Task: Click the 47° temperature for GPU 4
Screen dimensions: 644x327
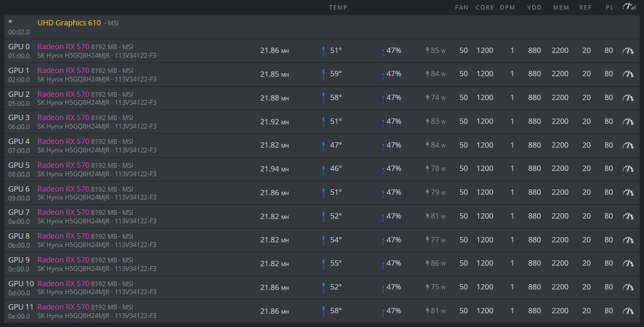Action: (336, 145)
